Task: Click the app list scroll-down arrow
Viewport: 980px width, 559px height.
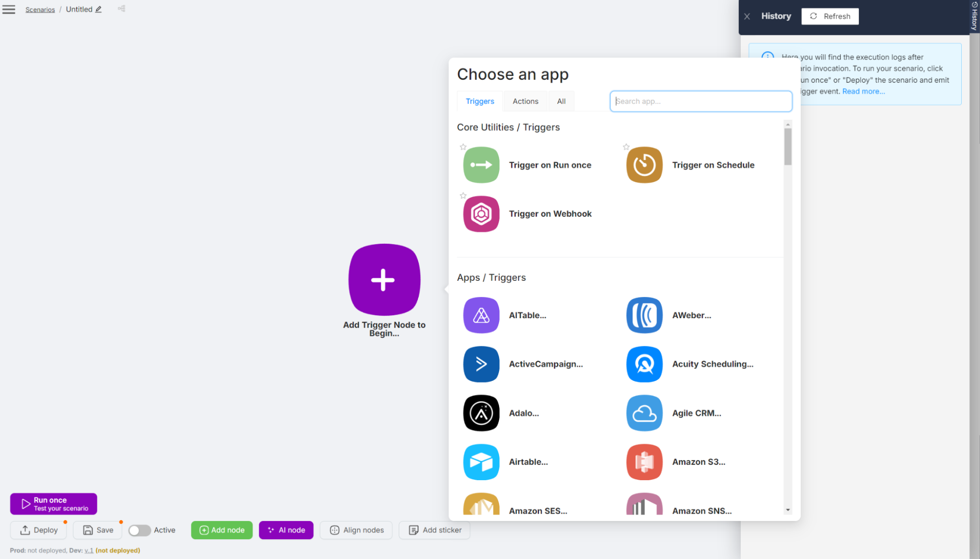Action: pyautogui.click(x=788, y=510)
